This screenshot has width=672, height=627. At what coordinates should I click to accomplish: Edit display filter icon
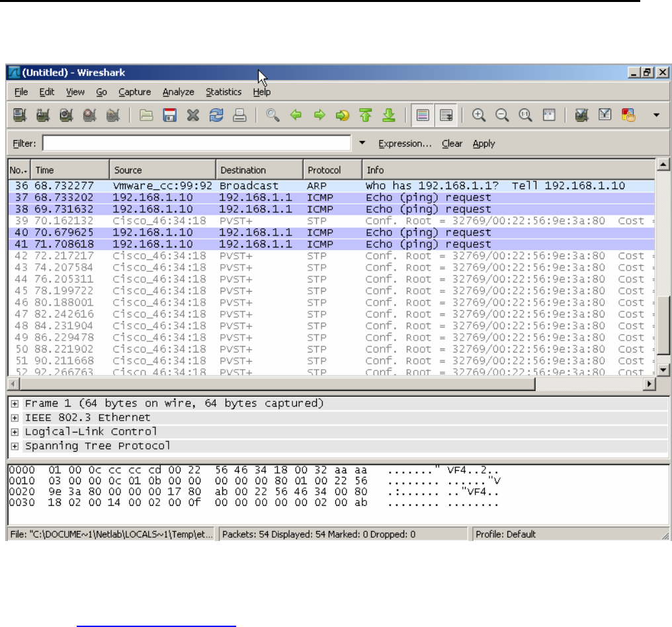coord(605,115)
